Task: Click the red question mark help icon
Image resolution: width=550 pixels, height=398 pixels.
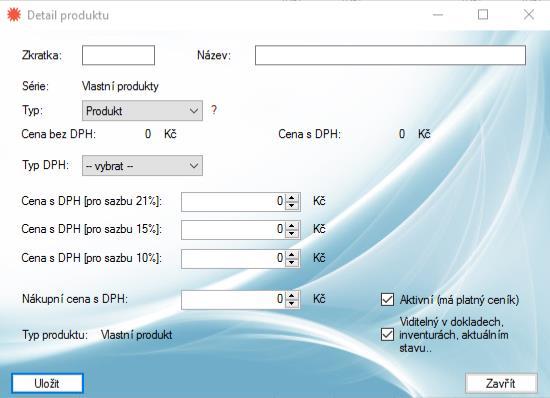Action: tap(214, 110)
